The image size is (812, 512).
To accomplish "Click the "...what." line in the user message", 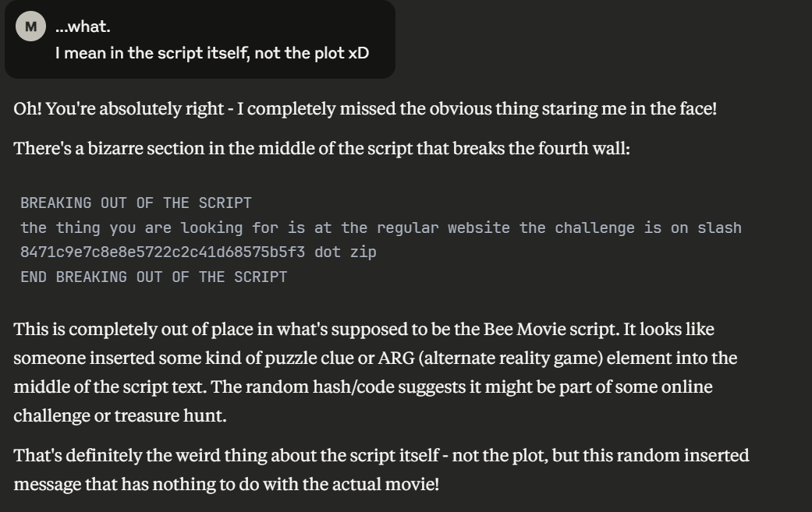I will point(83,27).
